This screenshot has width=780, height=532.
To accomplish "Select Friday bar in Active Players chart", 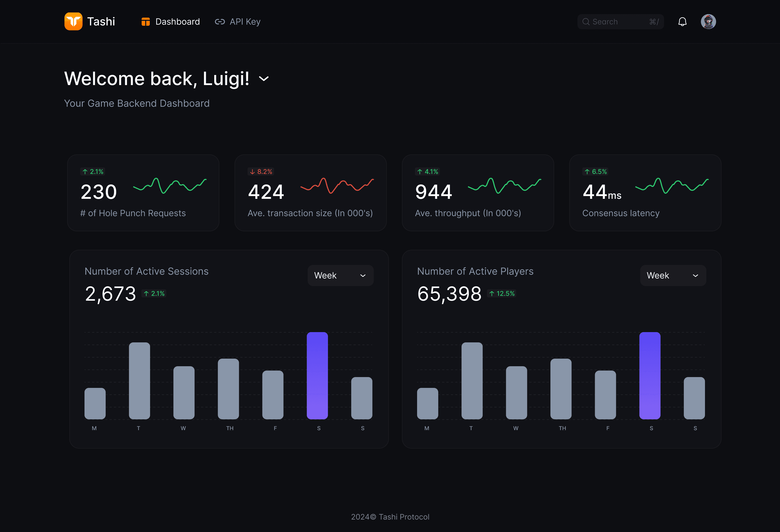I will 606,395.
